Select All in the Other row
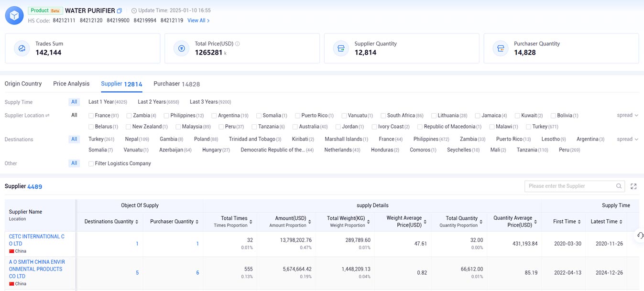 pos(74,163)
